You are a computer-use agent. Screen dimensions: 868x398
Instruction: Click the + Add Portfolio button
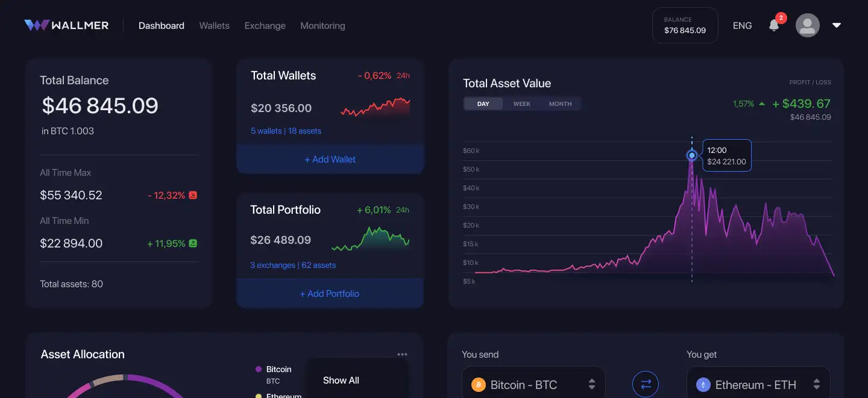click(x=330, y=294)
